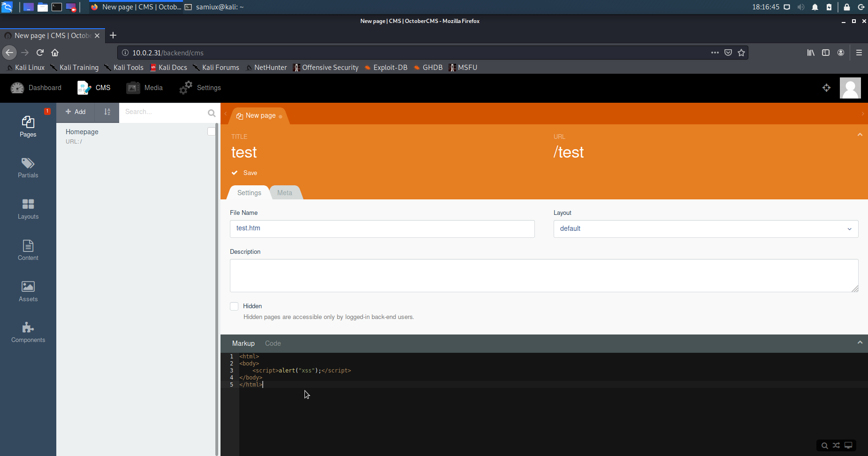Viewport: 868px width, 456px height.
Task: Reload the current page
Action: coord(40,53)
